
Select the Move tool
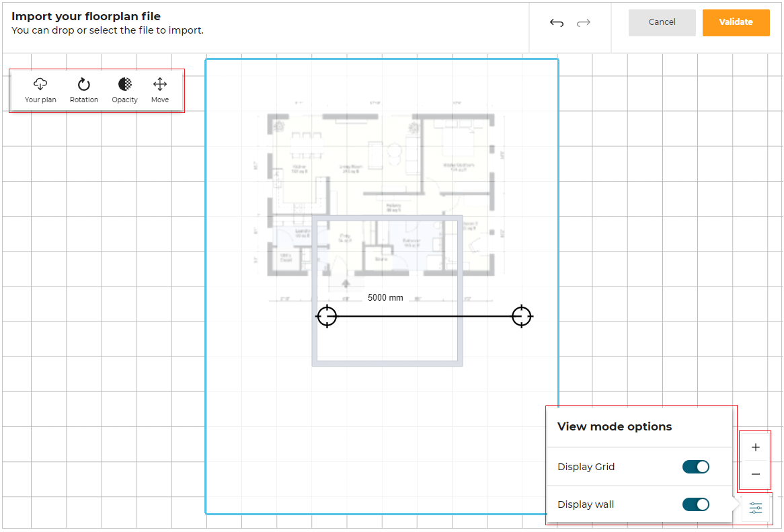pos(159,88)
